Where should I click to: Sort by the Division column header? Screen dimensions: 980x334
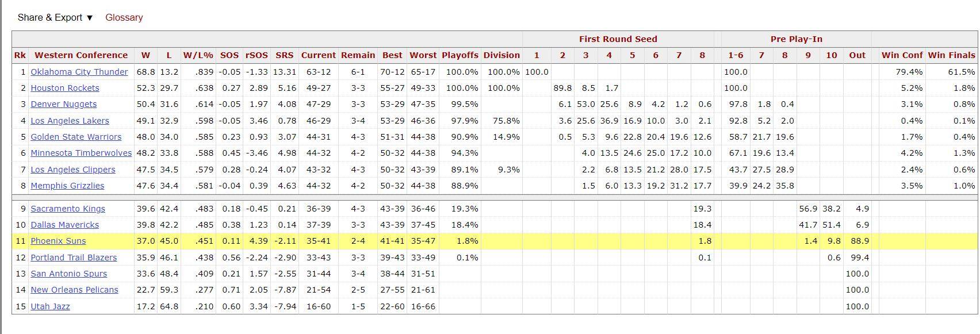coord(502,55)
